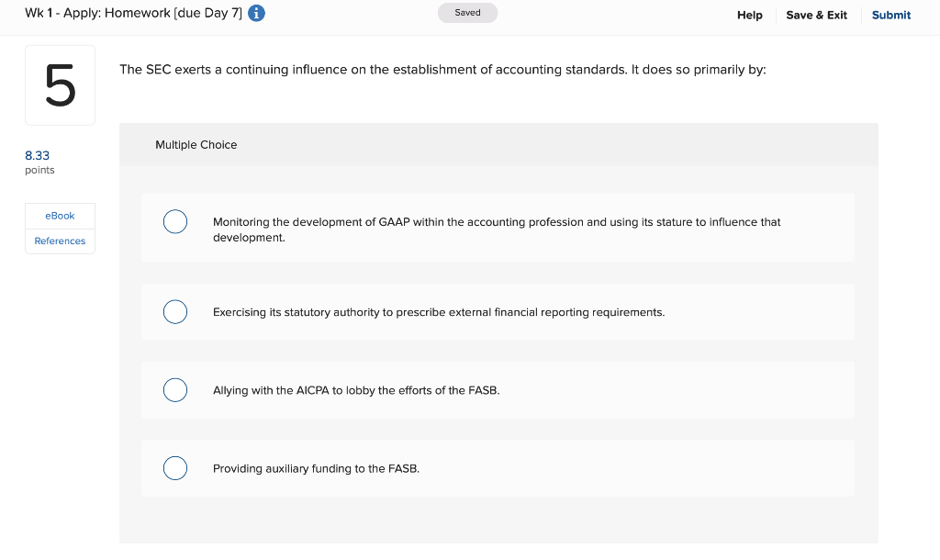
Task: Choose the AICPA lobbying answer option
Action: tap(175, 389)
